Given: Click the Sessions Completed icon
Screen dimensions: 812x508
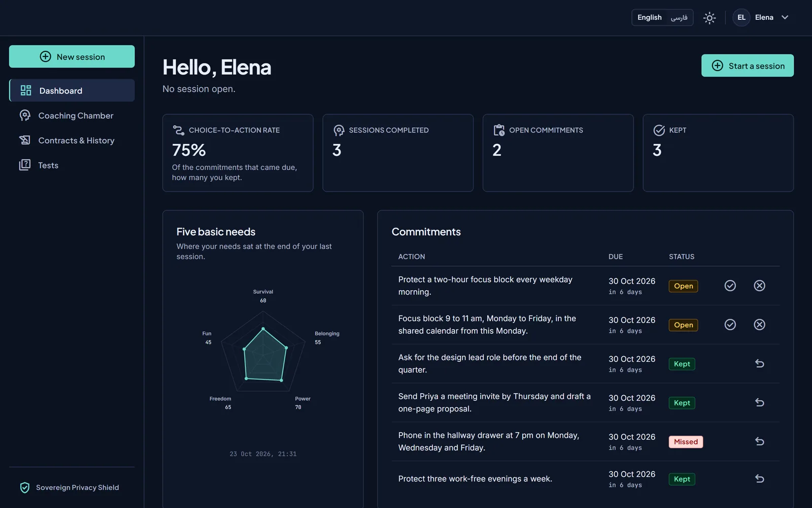Looking at the screenshot, I should click(339, 131).
